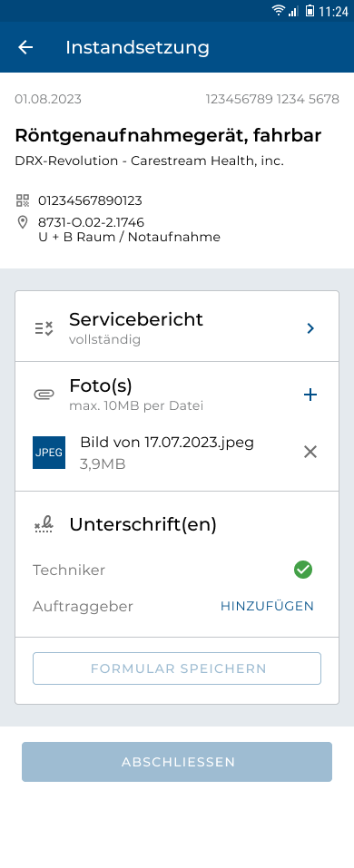
Task: Remove Bild von 17.07.2023.jpeg attachment
Action: (x=310, y=452)
